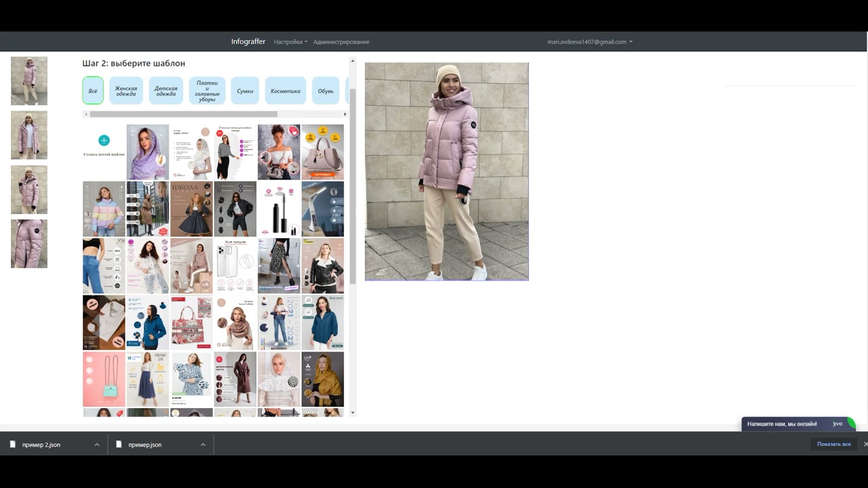Screen dimensions: 868x488
Task: Click the category scrollbar left arrow
Action: point(86,114)
